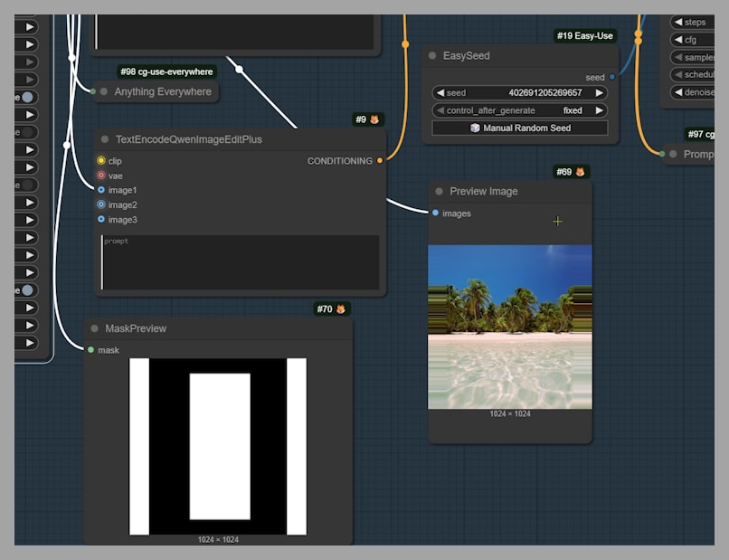Viewport: 729px width, 560px height.
Task: Click the images input socket on Preview Image
Action: point(436,214)
